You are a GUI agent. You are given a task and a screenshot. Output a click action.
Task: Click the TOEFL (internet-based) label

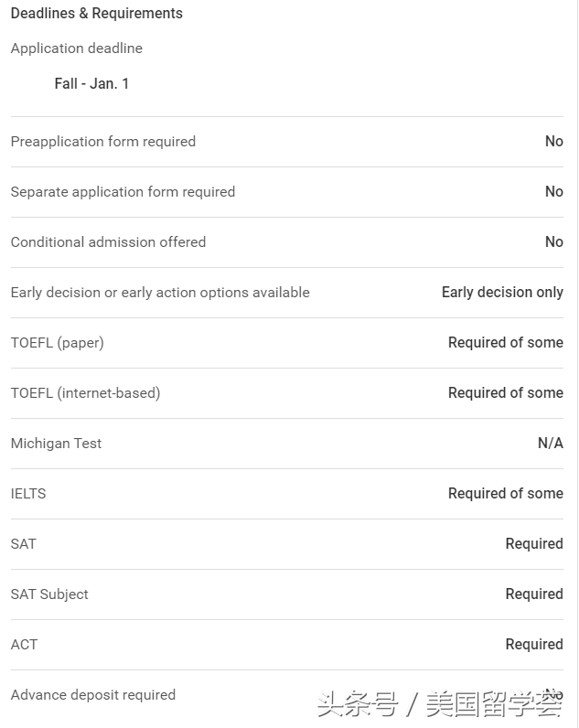tap(85, 393)
